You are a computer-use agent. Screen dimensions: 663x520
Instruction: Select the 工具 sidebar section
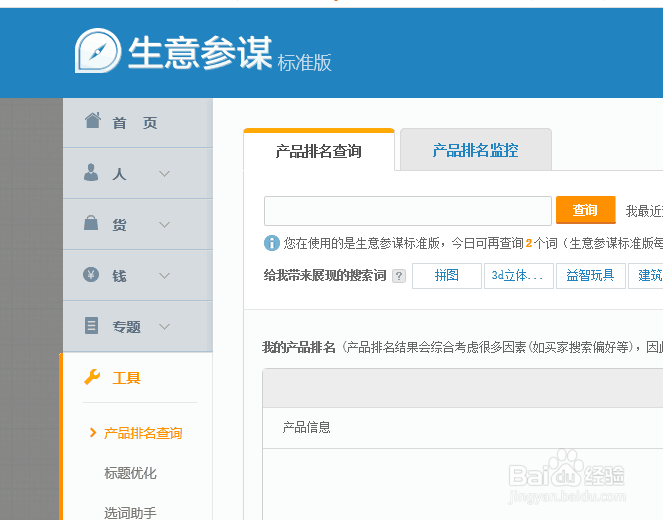(138, 378)
